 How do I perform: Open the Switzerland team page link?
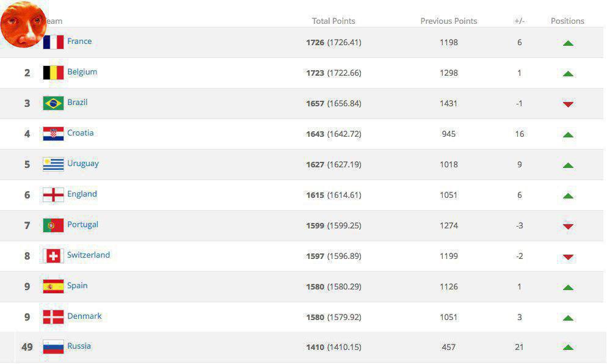(89, 255)
